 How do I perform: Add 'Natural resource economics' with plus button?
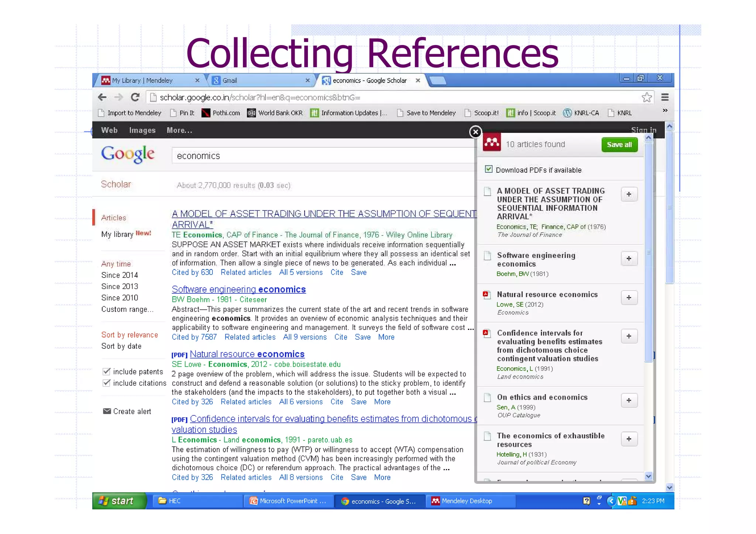pyautogui.click(x=629, y=297)
